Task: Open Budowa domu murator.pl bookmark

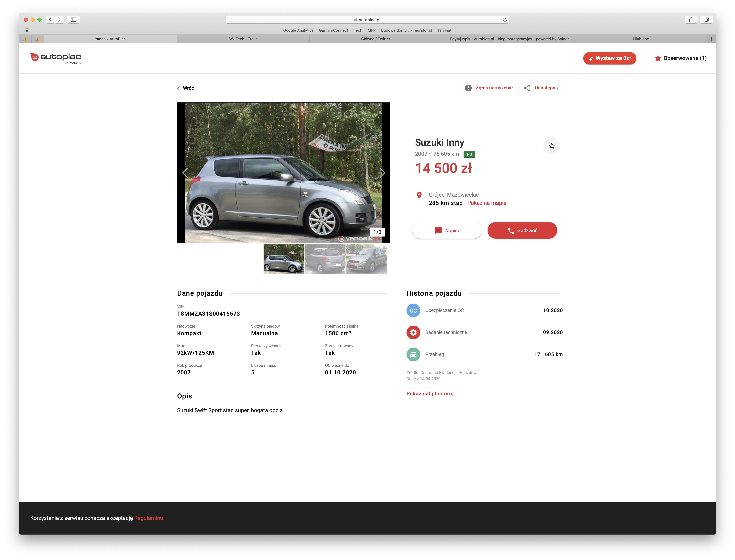Action: (x=406, y=30)
